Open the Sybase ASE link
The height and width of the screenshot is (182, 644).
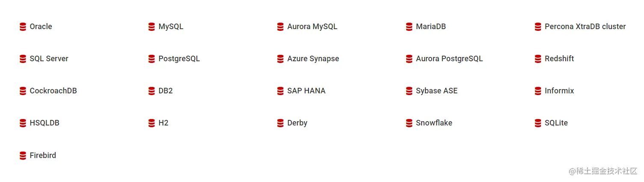coord(436,91)
